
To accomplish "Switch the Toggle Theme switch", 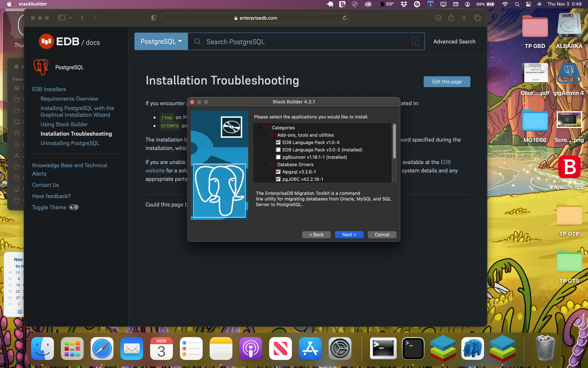I will pos(74,207).
